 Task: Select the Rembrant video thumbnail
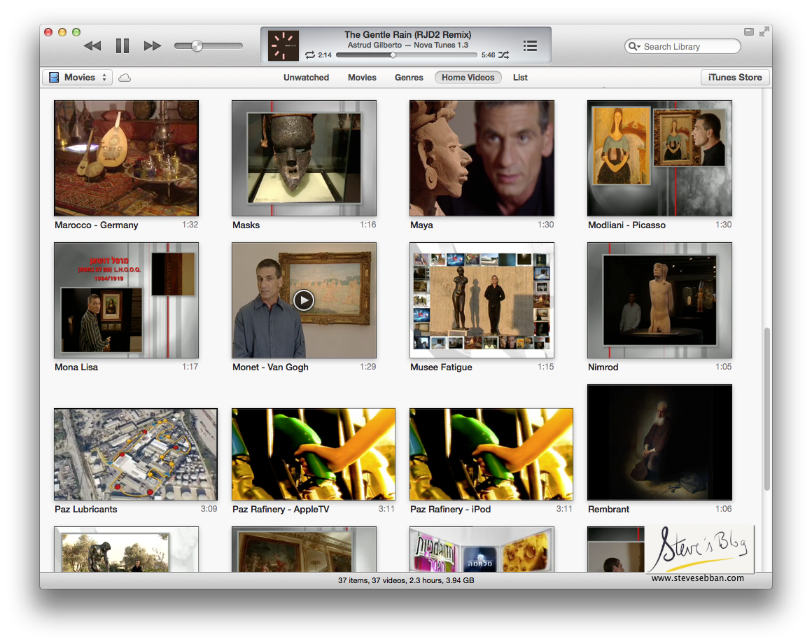(x=659, y=442)
